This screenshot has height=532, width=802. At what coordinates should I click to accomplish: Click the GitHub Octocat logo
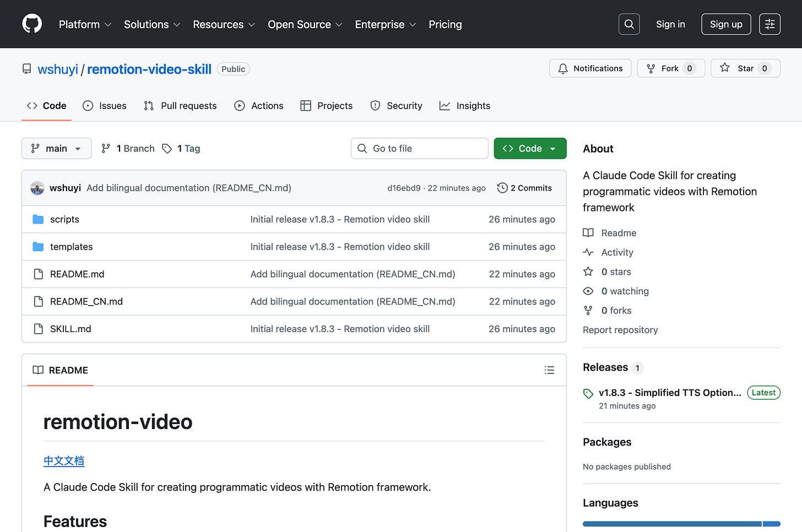32,24
